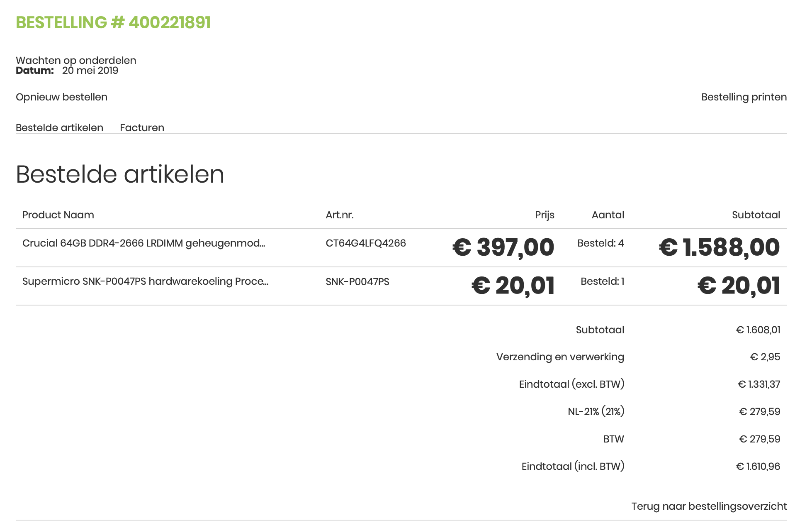The height and width of the screenshot is (528, 812).
Task: Click 'Bestelling printen' print link
Action: pos(744,97)
